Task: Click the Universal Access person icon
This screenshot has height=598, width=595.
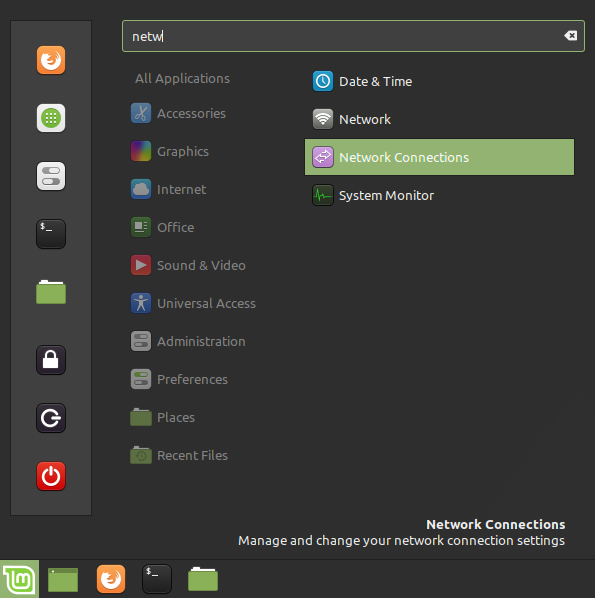Action: pos(141,303)
